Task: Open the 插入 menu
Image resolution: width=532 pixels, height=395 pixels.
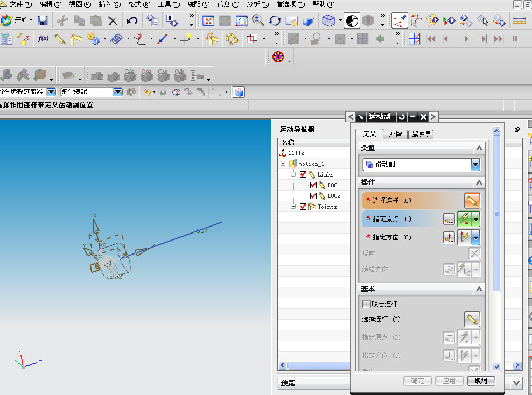Action: click(110, 4)
